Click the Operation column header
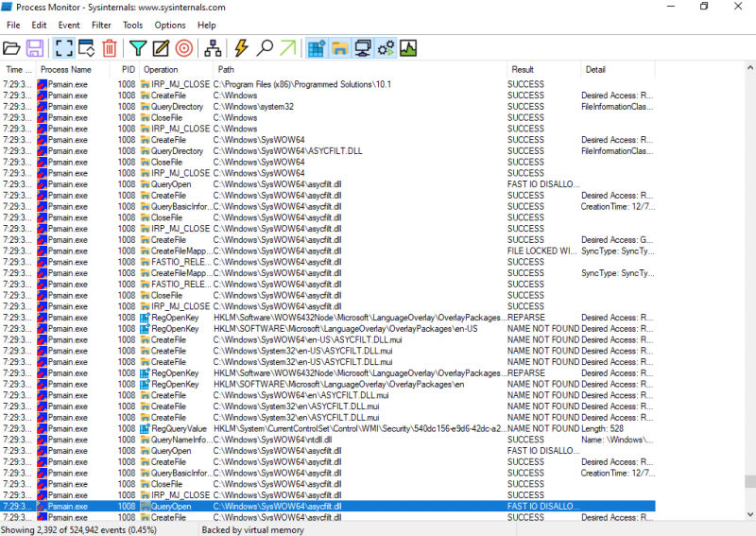Image resolution: width=756 pixels, height=536 pixels. [176, 69]
